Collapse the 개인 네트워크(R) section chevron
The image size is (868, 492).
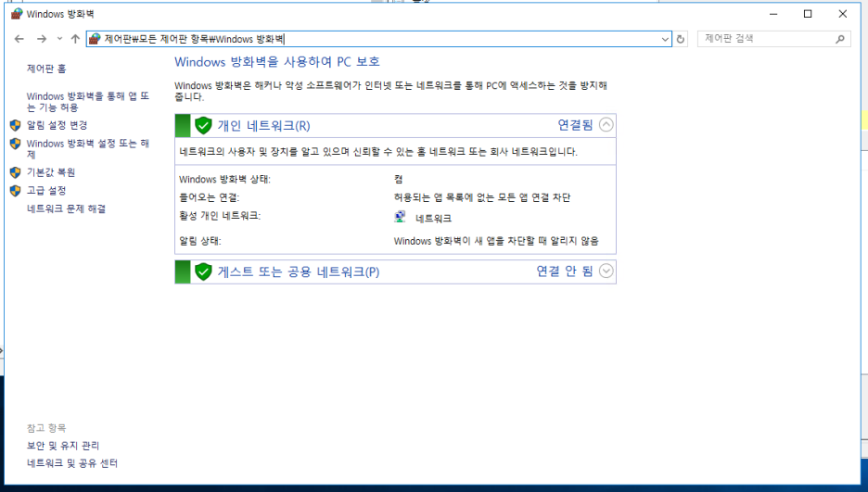tap(606, 125)
